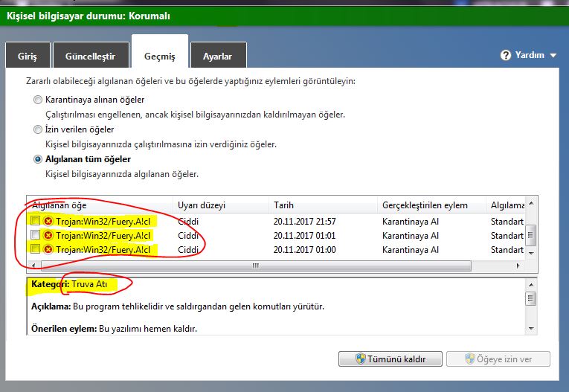This screenshot has width=569, height=392.
Task: Select Karantinaya alınan öğeler radio button
Action: point(38,100)
